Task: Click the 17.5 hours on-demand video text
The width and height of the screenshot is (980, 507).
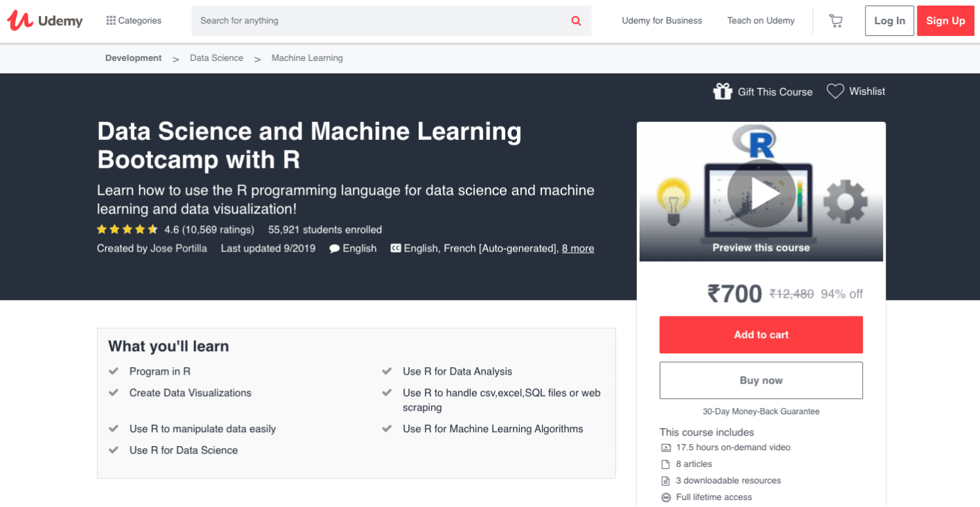Action: point(733,447)
